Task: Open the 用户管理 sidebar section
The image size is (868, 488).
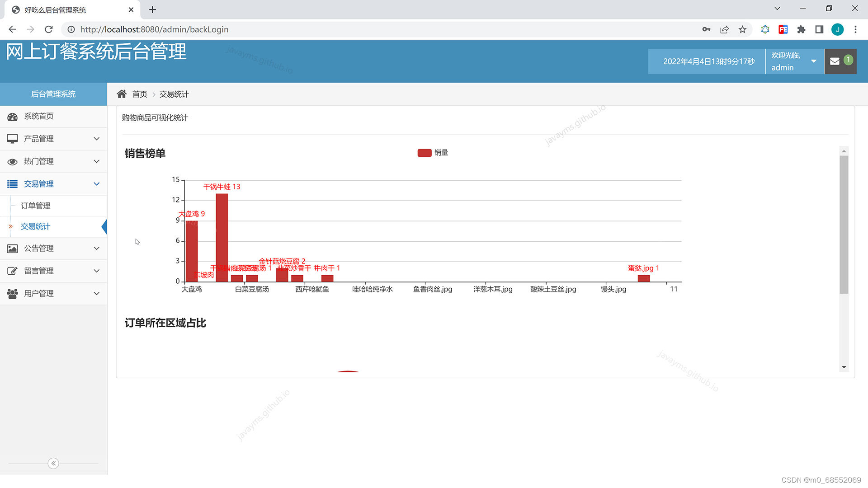Action: (39, 293)
